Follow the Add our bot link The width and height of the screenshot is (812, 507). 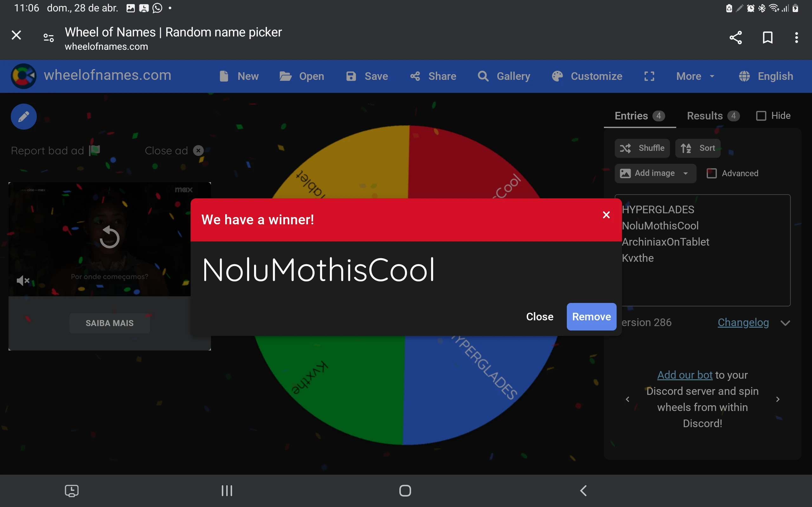pyautogui.click(x=684, y=375)
